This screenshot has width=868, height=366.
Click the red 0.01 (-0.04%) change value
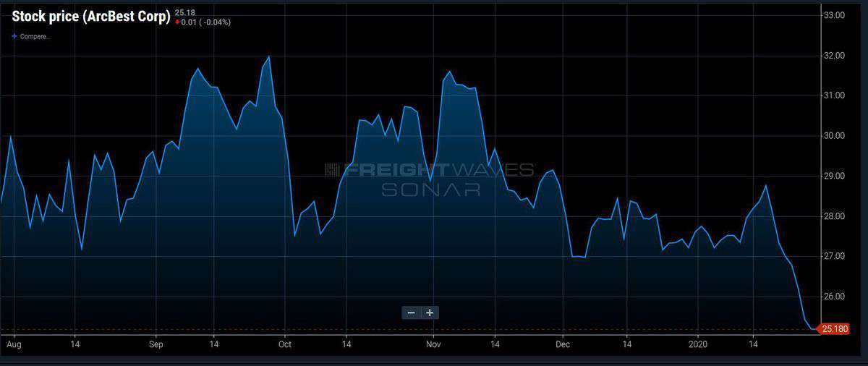[x=202, y=22]
